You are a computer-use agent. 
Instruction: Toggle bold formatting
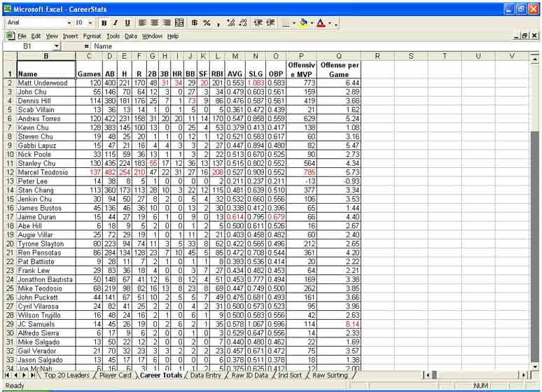[104, 23]
